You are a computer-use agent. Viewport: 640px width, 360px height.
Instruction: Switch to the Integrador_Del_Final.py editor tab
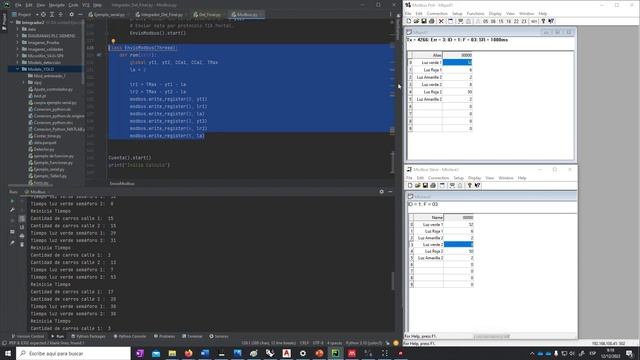[161, 14]
